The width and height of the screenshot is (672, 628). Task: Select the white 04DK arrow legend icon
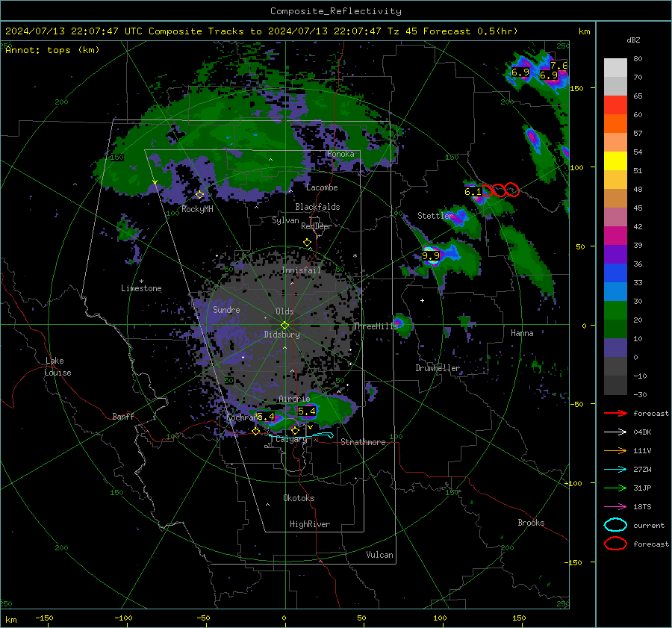point(615,432)
